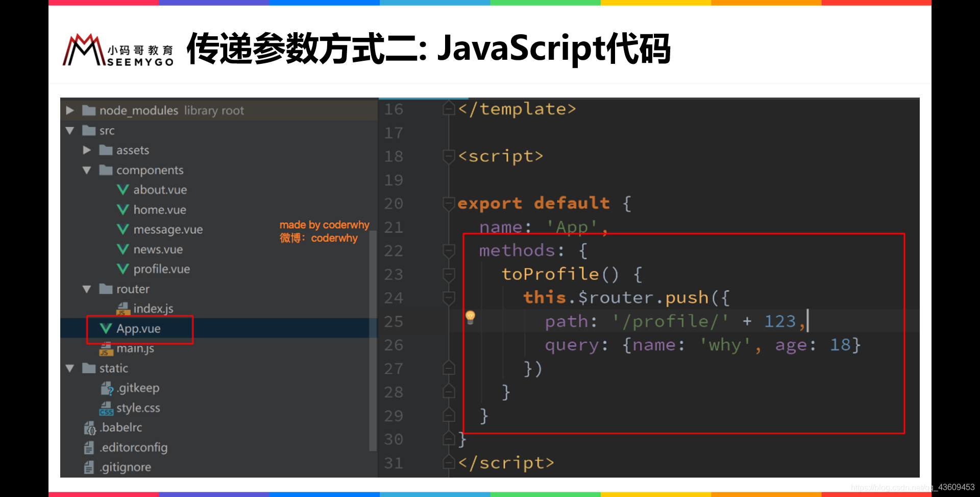Viewport: 980px width, 497px height.
Task: Select the .babelrc file
Action: tap(121, 428)
